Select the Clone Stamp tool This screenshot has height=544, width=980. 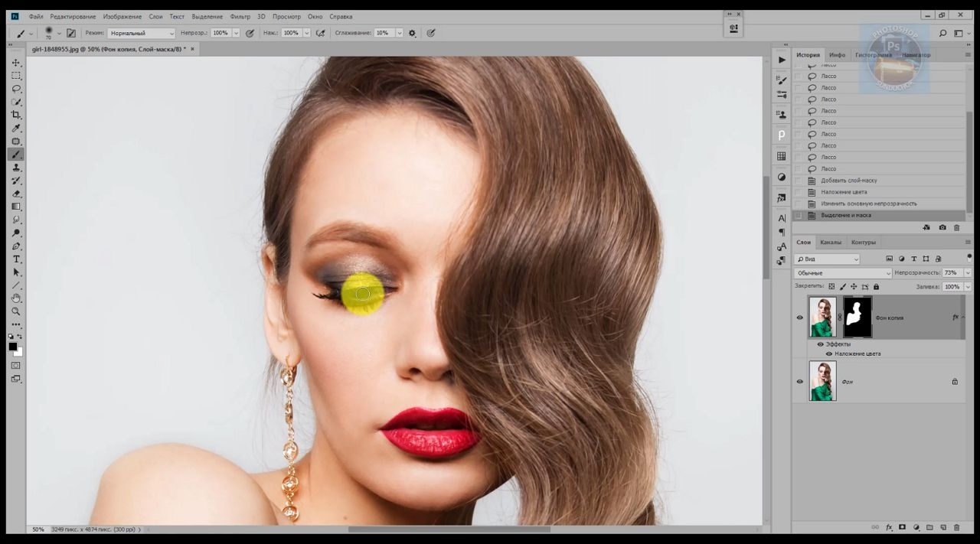(16, 168)
